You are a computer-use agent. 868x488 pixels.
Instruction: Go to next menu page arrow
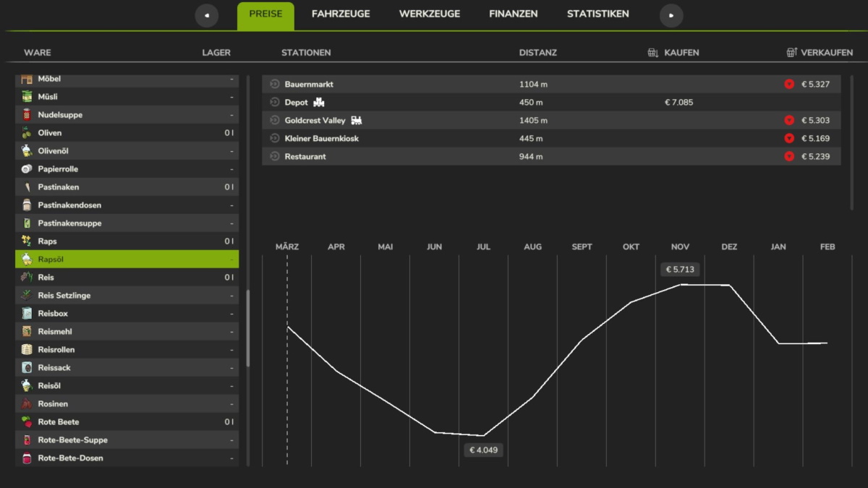[671, 15]
